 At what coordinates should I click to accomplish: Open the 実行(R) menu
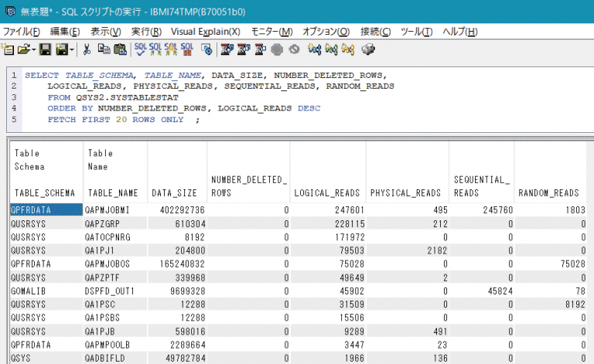pos(146,31)
